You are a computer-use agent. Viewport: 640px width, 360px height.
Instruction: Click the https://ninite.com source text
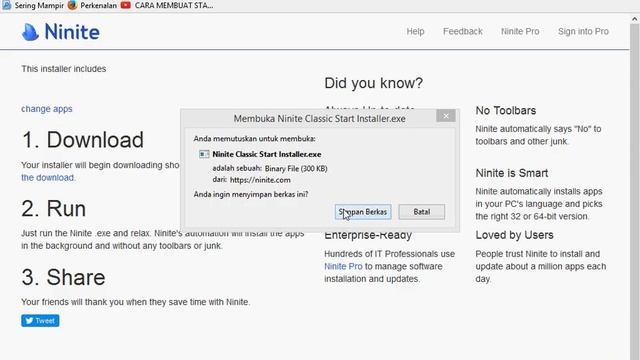tap(260, 180)
